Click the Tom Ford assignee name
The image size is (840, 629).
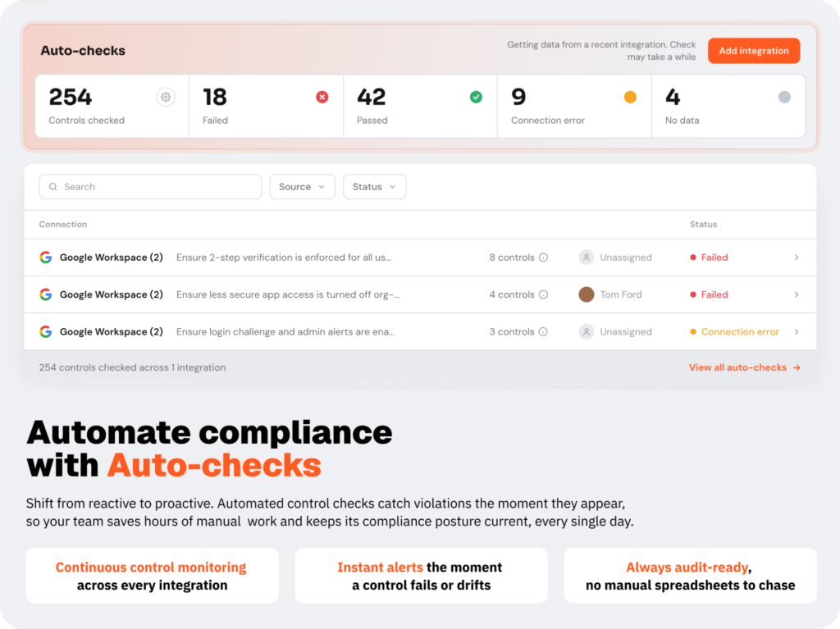coord(621,294)
